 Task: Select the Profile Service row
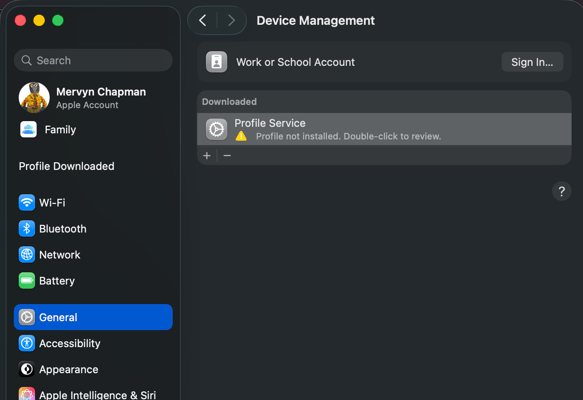(384, 129)
